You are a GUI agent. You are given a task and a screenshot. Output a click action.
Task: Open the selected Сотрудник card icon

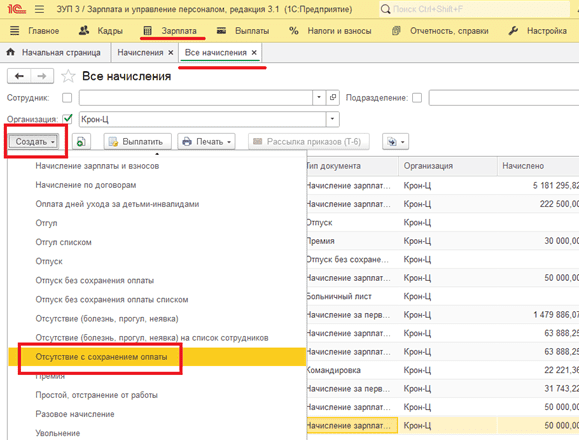tap(333, 98)
